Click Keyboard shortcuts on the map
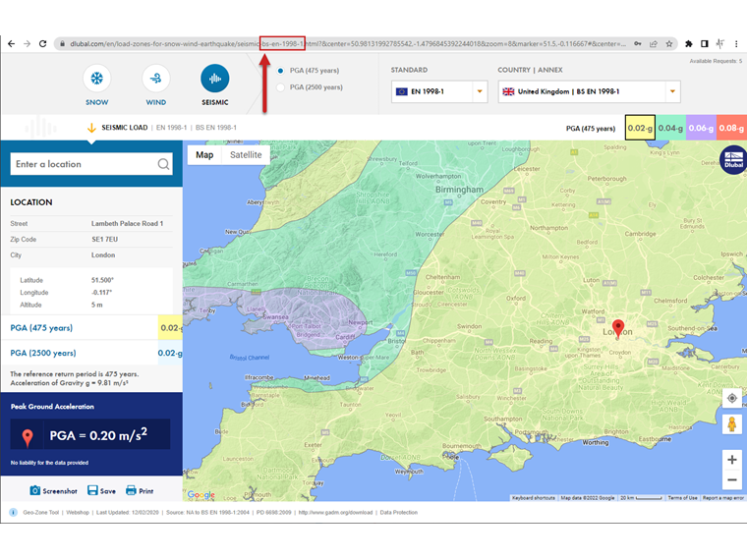Image resolution: width=747 pixels, height=560 pixels. click(533, 498)
